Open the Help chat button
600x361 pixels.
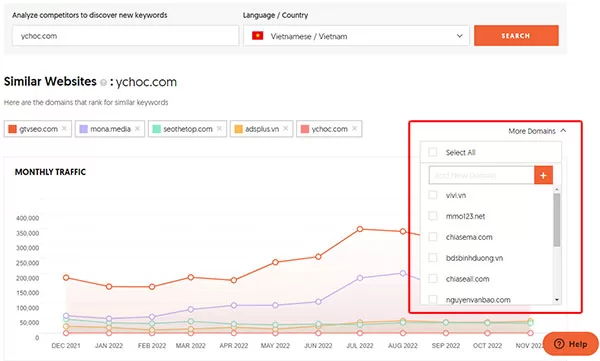(x=571, y=343)
